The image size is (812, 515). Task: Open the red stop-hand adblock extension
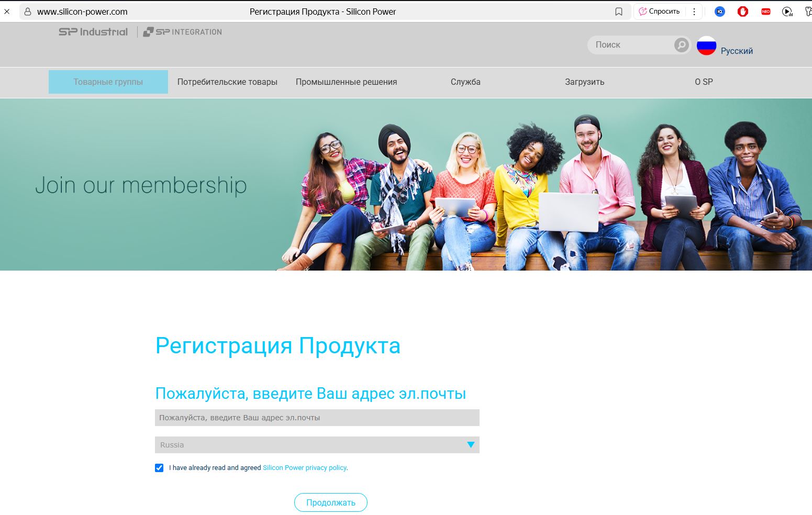coord(743,12)
